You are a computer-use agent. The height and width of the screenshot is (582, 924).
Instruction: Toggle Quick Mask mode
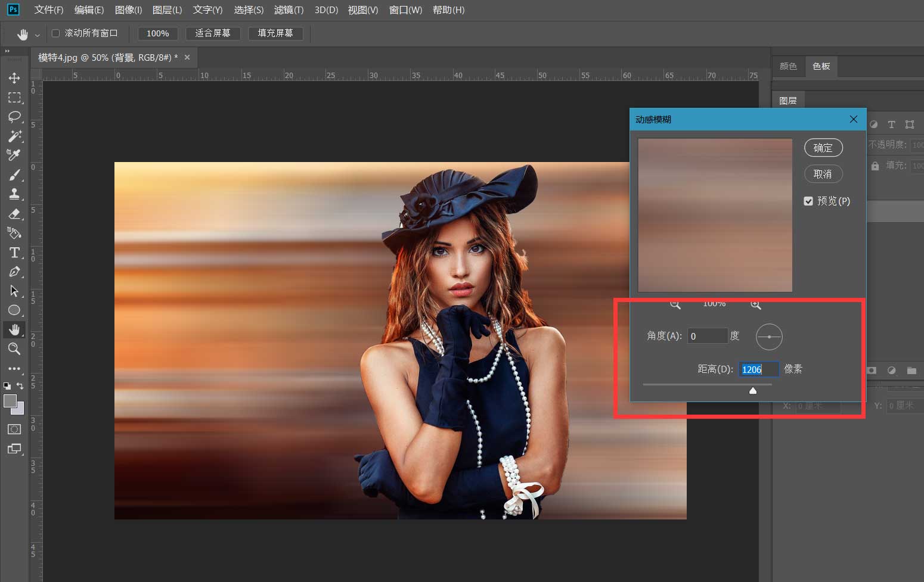pyautogui.click(x=14, y=429)
